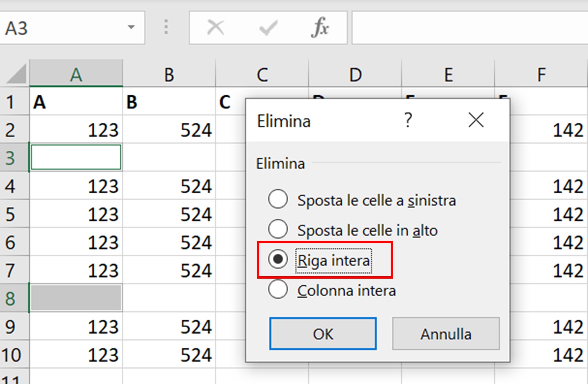Select row 9 header
The height and width of the screenshot is (384, 588).
[14, 326]
